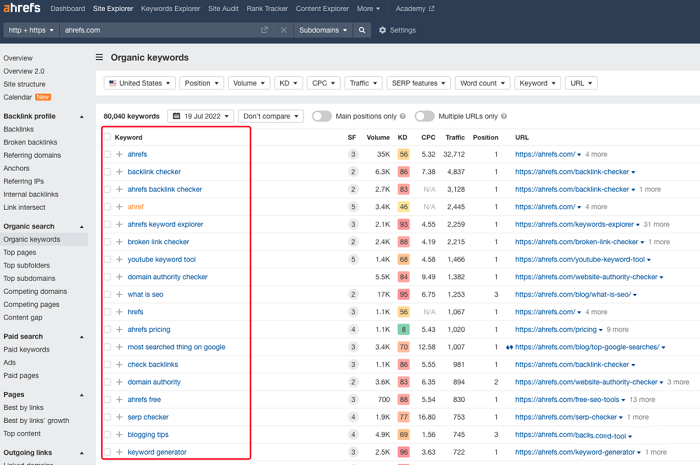Click the search magnifier icon

362,30
